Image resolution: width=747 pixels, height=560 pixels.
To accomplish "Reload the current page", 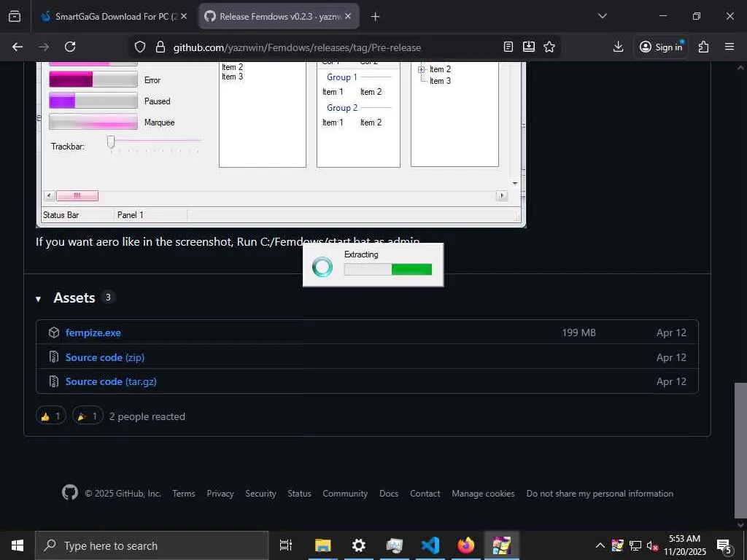I will (70, 47).
